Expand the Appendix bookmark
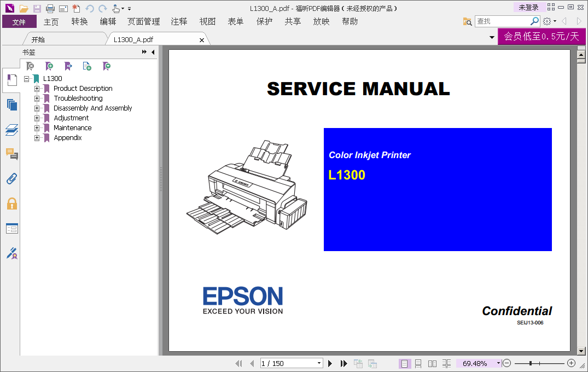 [37, 138]
